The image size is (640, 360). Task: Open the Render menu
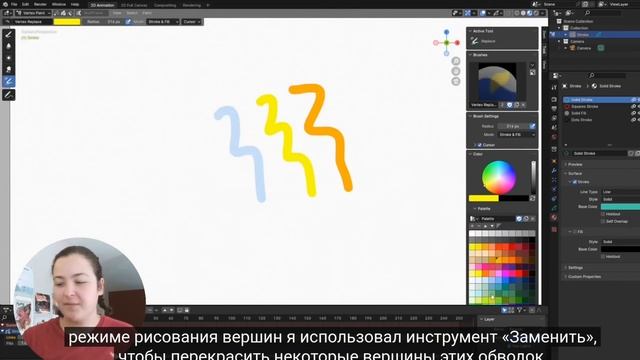click(40, 4)
